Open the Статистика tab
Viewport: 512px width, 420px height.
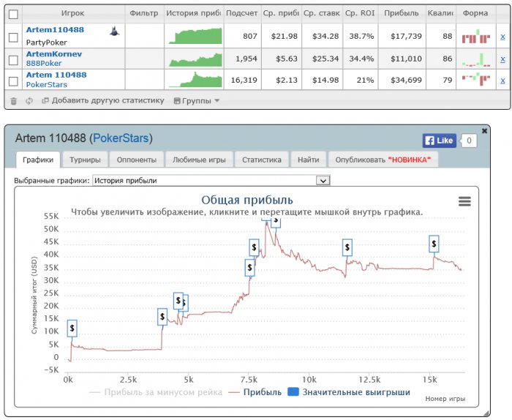(262, 160)
